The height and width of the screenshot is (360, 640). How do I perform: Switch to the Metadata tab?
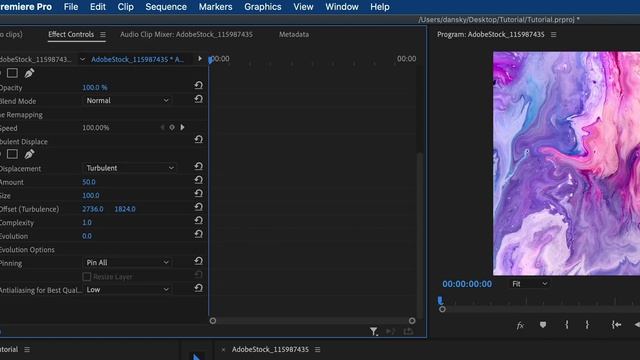coord(294,35)
